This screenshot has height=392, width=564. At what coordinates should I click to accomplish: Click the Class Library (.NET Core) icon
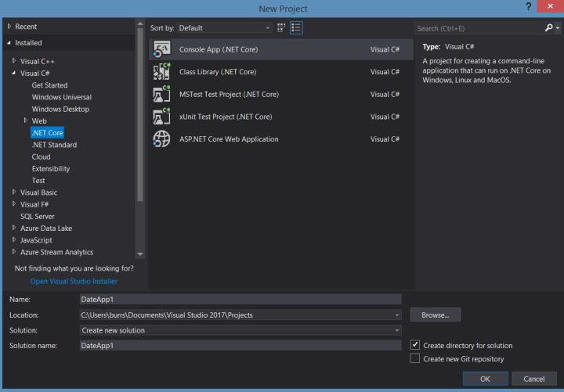161,72
